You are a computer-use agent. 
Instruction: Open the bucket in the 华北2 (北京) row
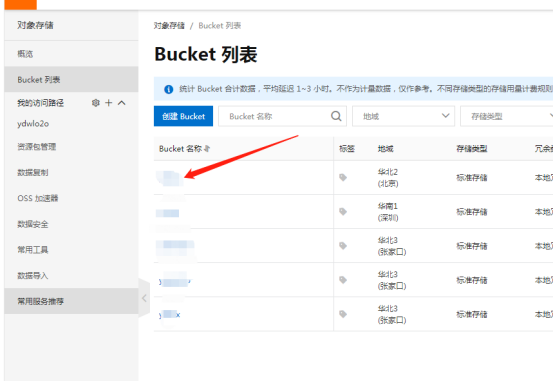(170, 178)
